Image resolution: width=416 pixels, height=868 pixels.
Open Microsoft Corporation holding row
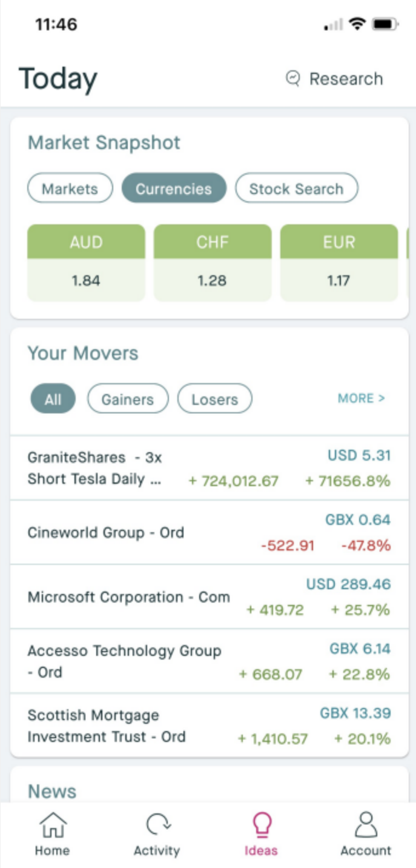tap(209, 597)
